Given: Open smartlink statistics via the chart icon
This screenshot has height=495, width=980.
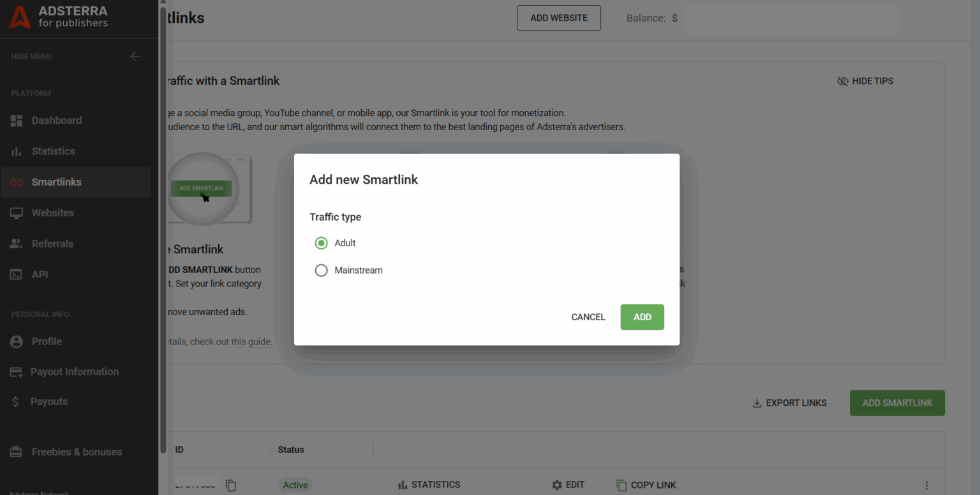Looking at the screenshot, I should coord(402,485).
